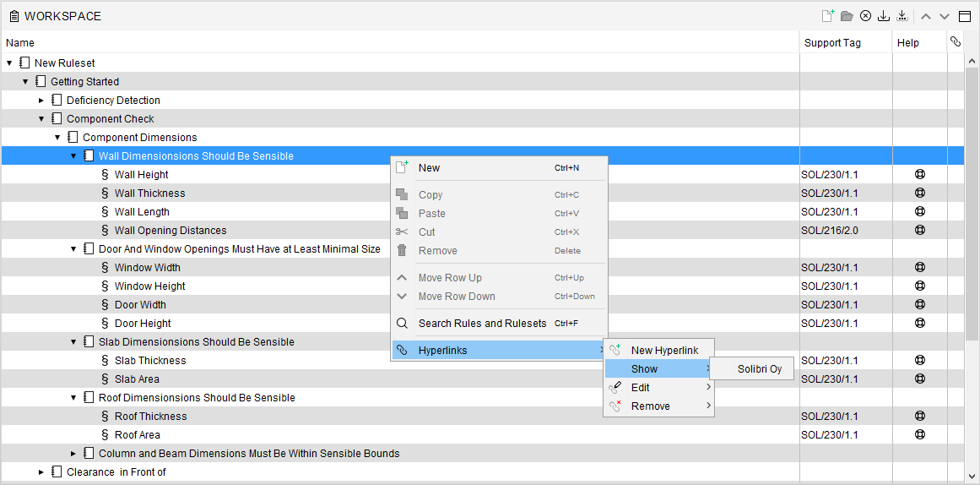
Task: Expand the Clearance in Front of node
Action: coord(41,471)
